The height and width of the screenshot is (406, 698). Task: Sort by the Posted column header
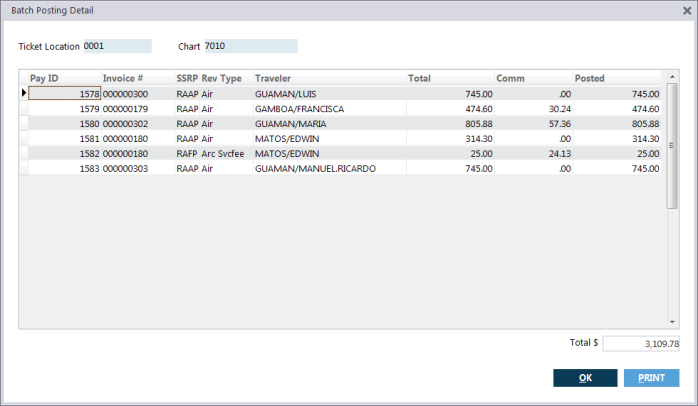(617, 78)
